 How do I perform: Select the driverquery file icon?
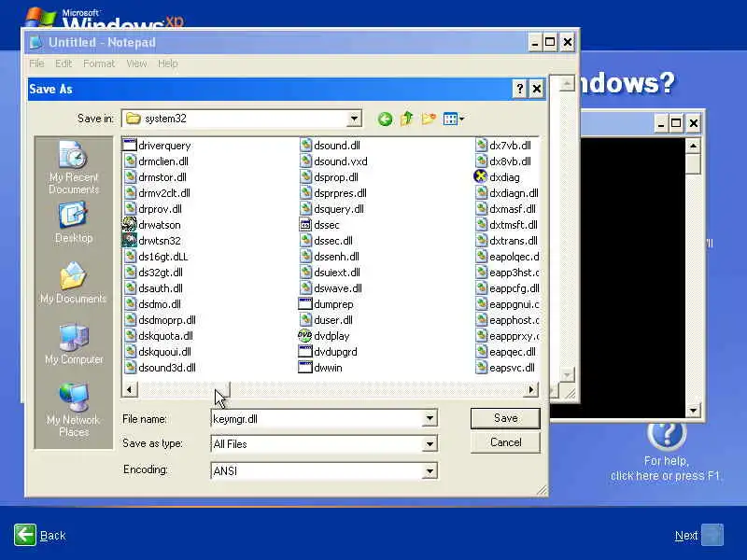coord(130,145)
